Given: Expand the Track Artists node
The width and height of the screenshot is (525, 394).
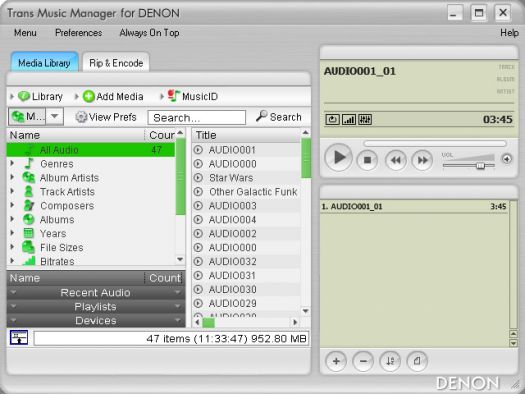Looking at the screenshot, I should pos(12,191).
